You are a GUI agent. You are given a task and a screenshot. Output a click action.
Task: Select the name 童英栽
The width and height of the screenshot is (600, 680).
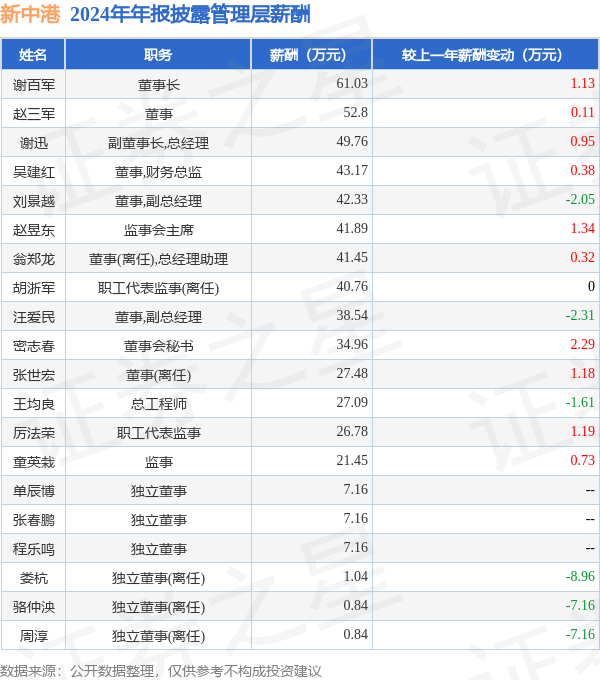tap(34, 462)
